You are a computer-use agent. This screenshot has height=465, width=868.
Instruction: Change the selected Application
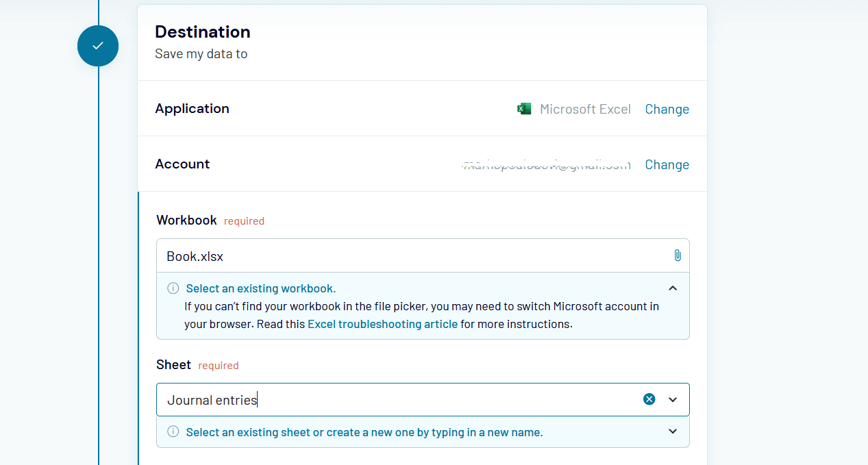(x=667, y=109)
